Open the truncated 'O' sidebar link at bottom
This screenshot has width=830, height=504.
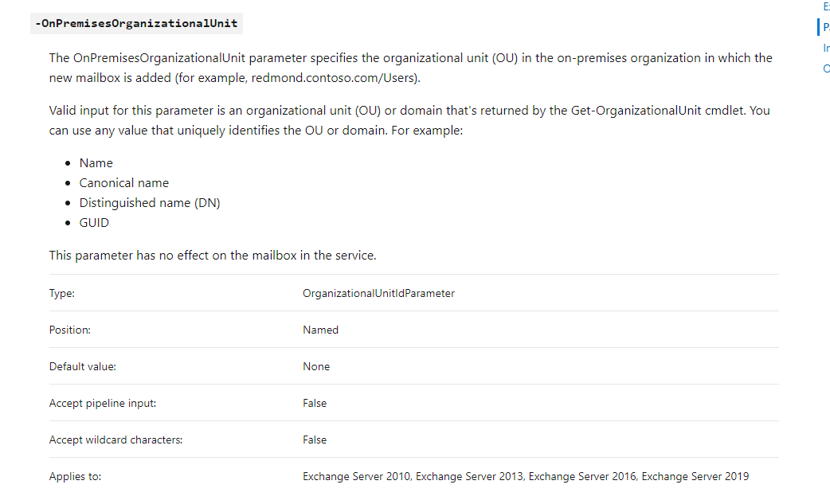click(x=826, y=68)
